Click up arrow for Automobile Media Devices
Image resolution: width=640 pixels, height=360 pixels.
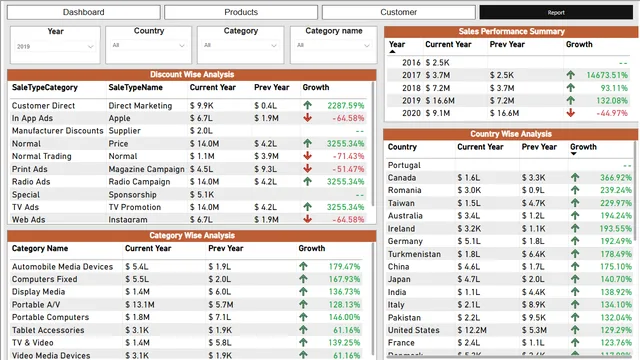tap(303, 267)
